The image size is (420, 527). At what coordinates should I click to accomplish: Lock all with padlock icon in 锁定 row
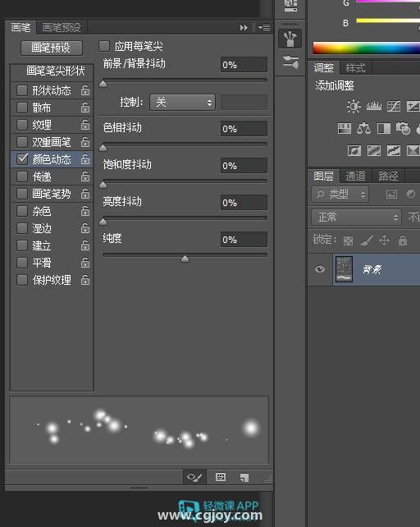[x=403, y=241]
